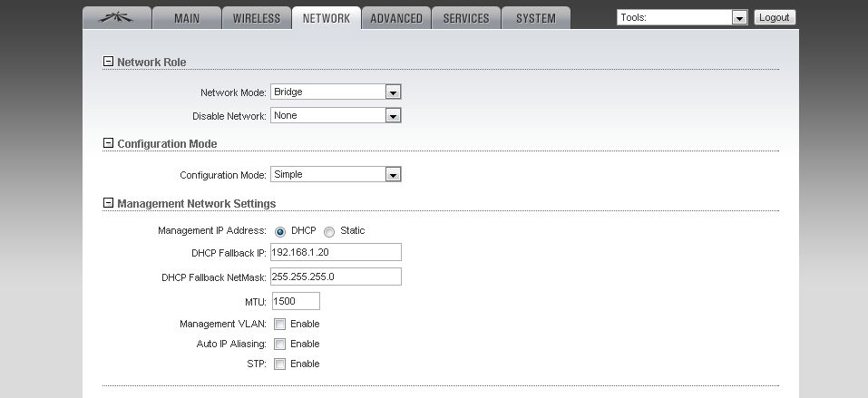868x398 pixels.
Task: Select Static for Management IP Address
Action: [329, 231]
